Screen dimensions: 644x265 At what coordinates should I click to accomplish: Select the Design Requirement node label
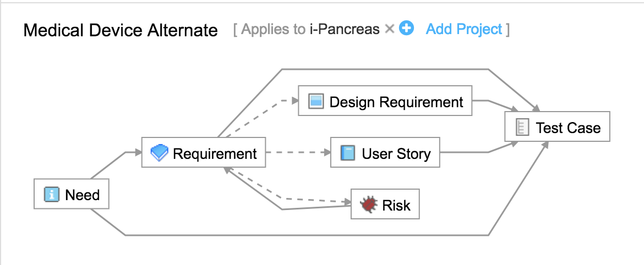point(396,102)
